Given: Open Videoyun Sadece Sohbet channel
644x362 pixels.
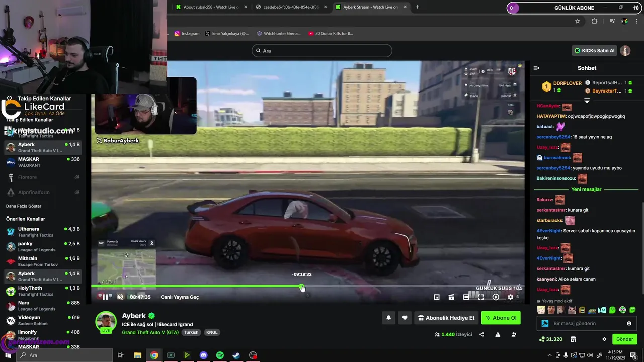Looking at the screenshot, I should pyautogui.click(x=43, y=320).
